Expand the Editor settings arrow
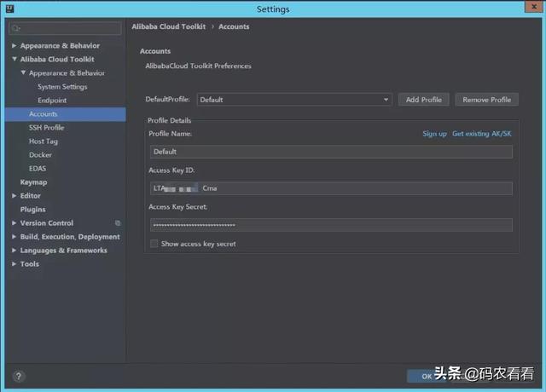This screenshot has height=392, width=546. (x=14, y=196)
